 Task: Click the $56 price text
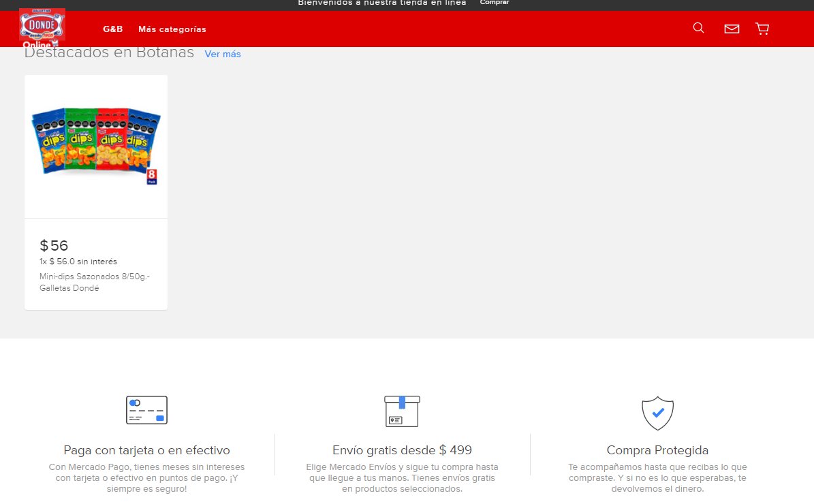pyautogui.click(x=54, y=245)
